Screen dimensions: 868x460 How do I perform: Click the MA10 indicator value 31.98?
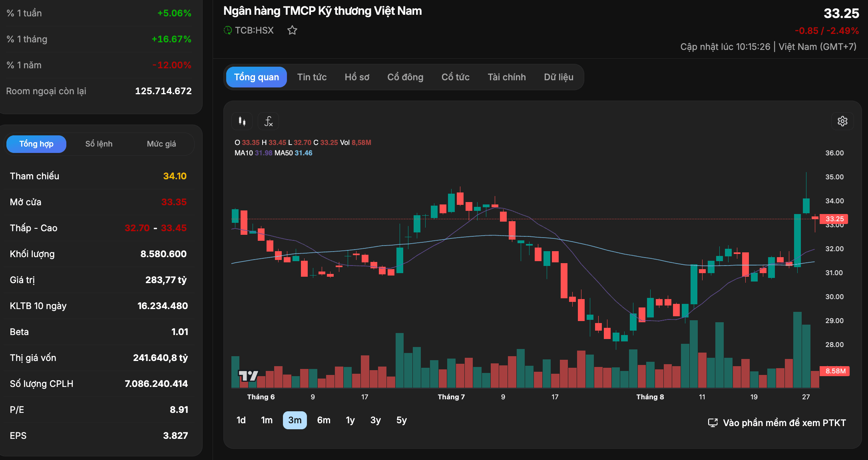(263, 153)
